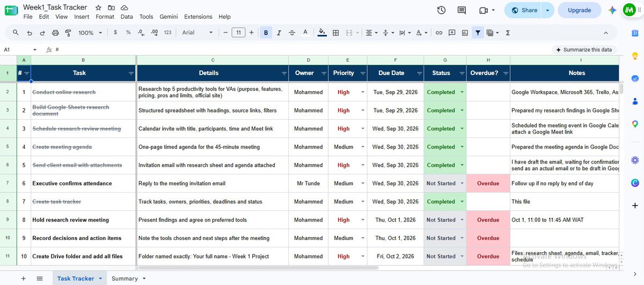Toggle strikethrough formatting
The height and width of the screenshot is (285, 644).
(292, 33)
